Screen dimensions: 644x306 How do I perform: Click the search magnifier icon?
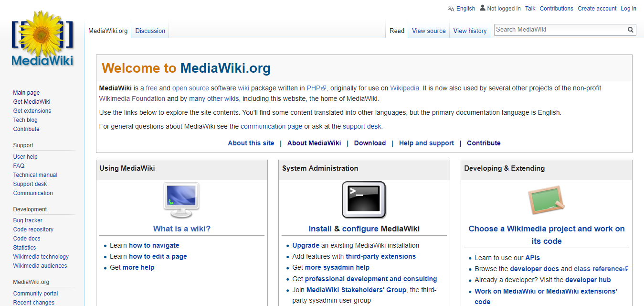tap(631, 30)
